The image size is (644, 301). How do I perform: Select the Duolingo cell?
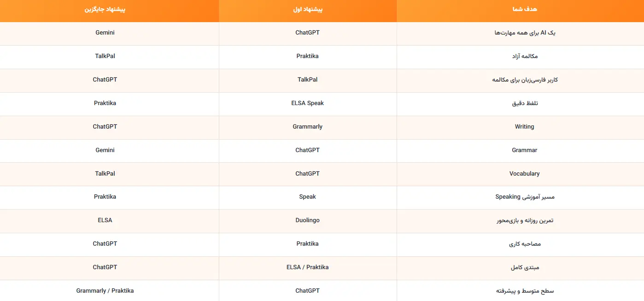pos(308,220)
